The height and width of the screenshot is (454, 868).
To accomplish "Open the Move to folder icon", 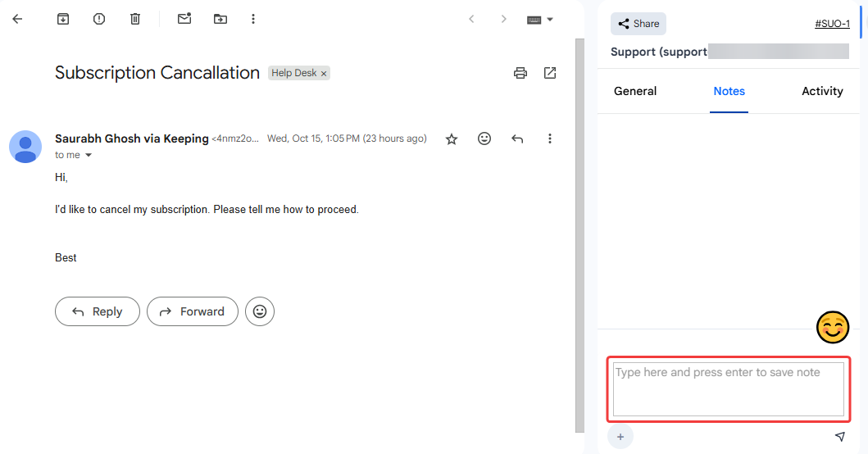I will click(x=220, y=19).
